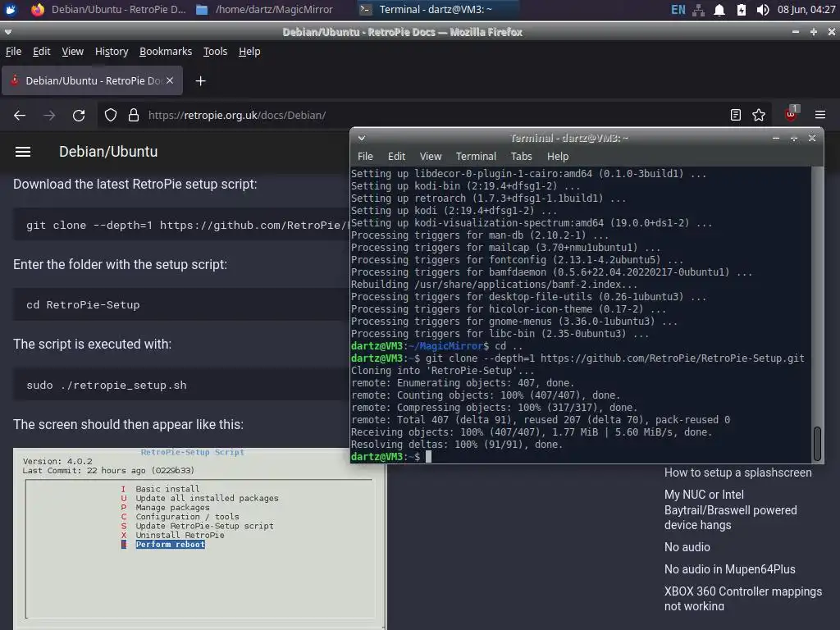Click 'Resolving deltas: 100%' terminal line
Viewport: 840px width, 630px height.
pyautogui.click(x=456, y=445)
